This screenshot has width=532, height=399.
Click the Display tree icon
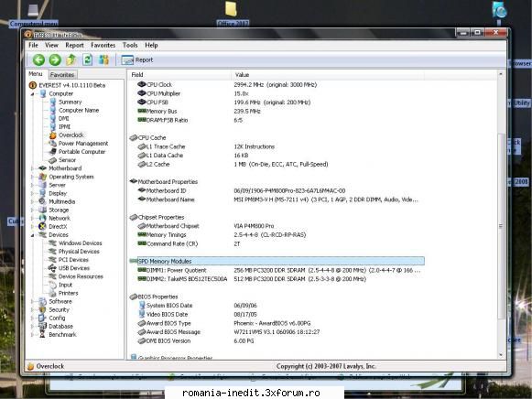42,193
